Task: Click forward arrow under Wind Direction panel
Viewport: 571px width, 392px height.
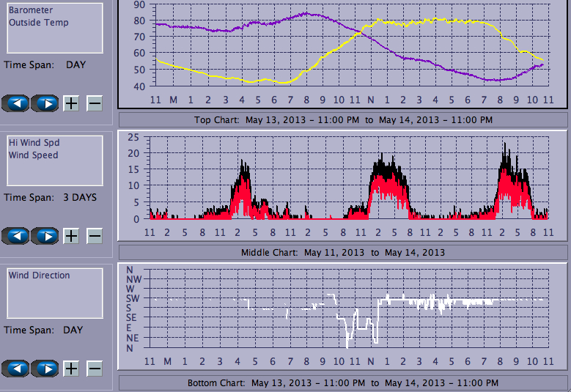Action: pos(45,369)
